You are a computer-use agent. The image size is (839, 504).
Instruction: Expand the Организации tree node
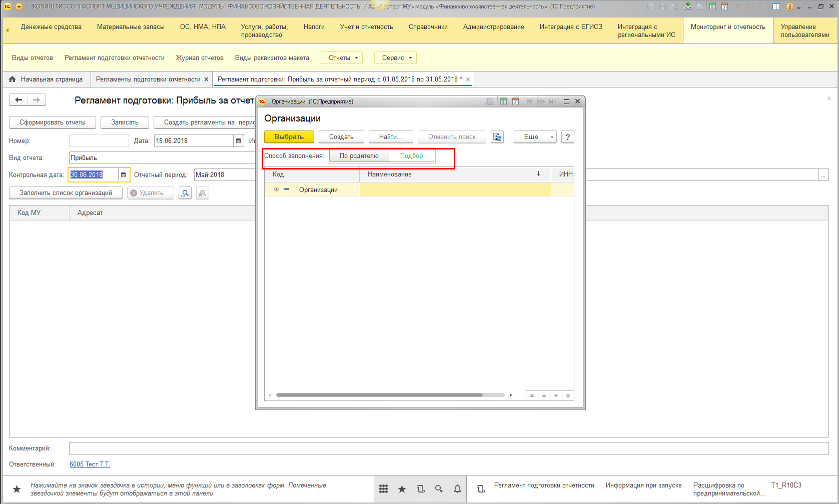(x=276, y=189)
